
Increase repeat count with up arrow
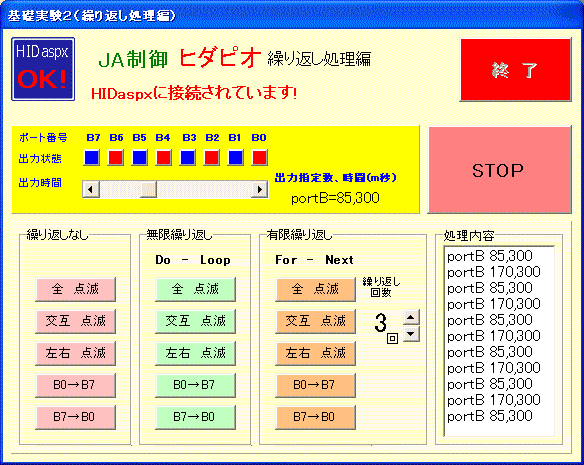click(x=411, y=317)
